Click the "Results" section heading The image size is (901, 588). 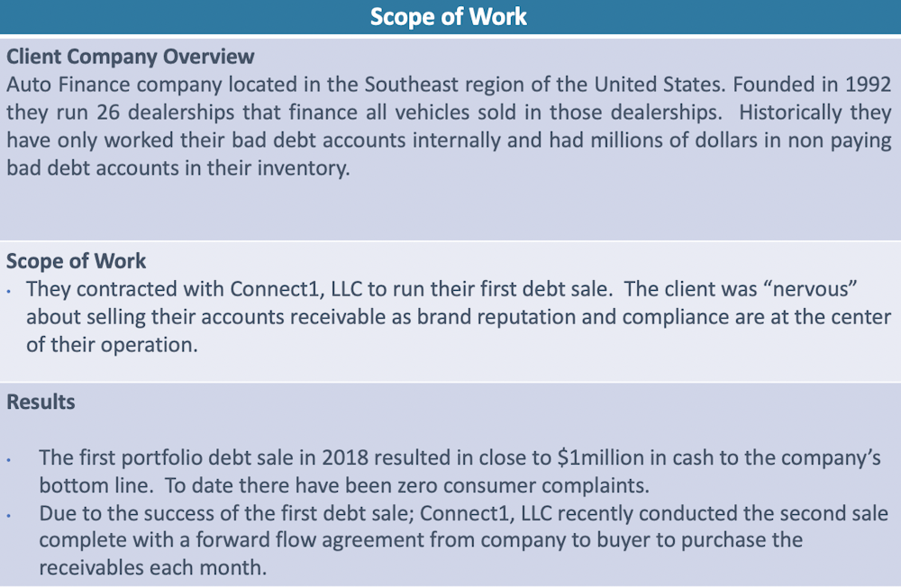coord(41,402)
